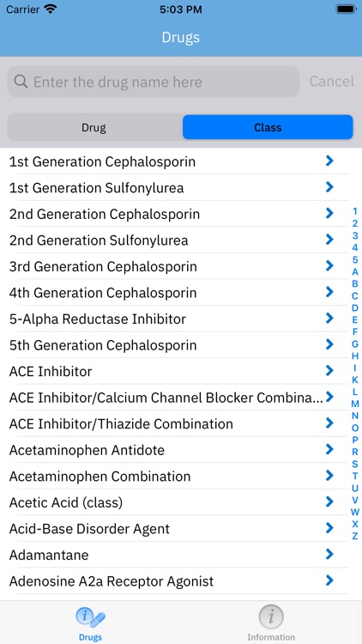Expand Adenosine A2a Receptor Agonist chevron

(x=329, y=580)
